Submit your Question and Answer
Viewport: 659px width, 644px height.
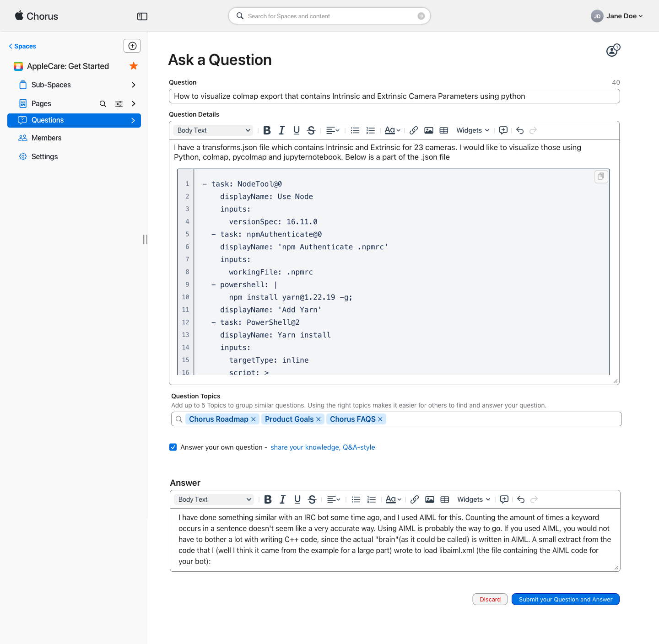point(565,599)
